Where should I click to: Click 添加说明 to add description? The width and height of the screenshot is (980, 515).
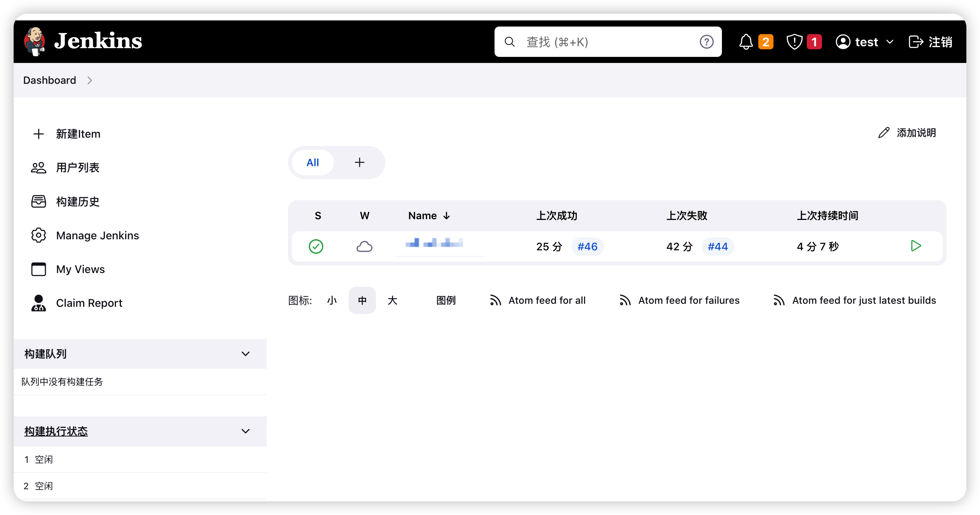[916, 133]
